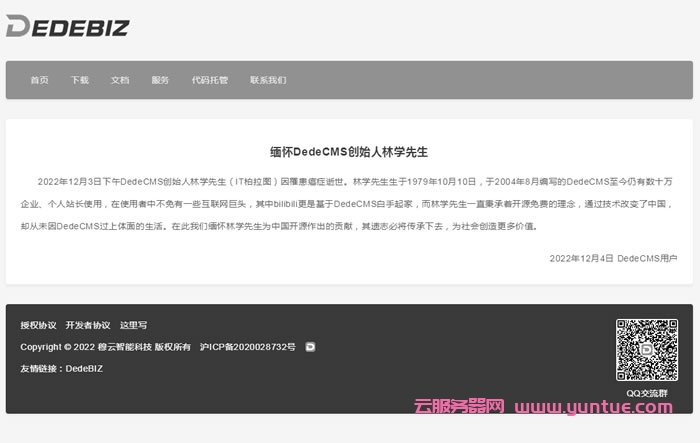The image size is (700, 443).
Task: Click the 2022年12月4日 DedeCMS用户 signature line
Action: tap(613, 258)
